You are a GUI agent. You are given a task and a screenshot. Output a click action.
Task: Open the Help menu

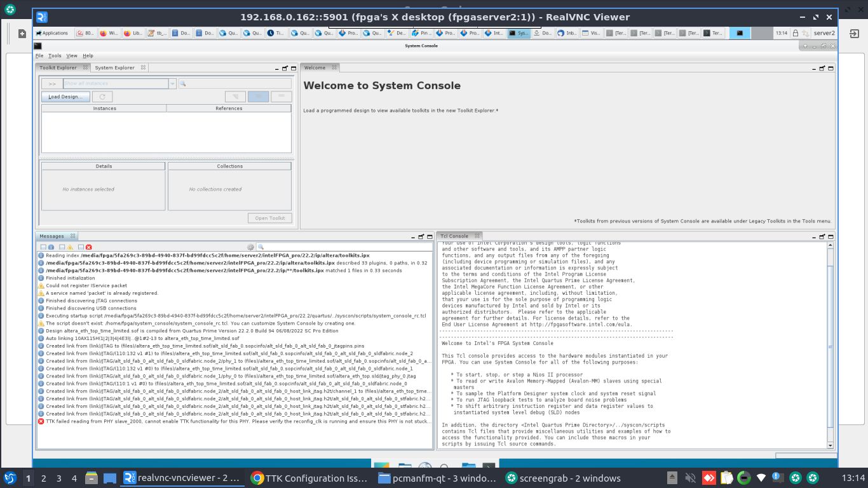tap(88, 56)
